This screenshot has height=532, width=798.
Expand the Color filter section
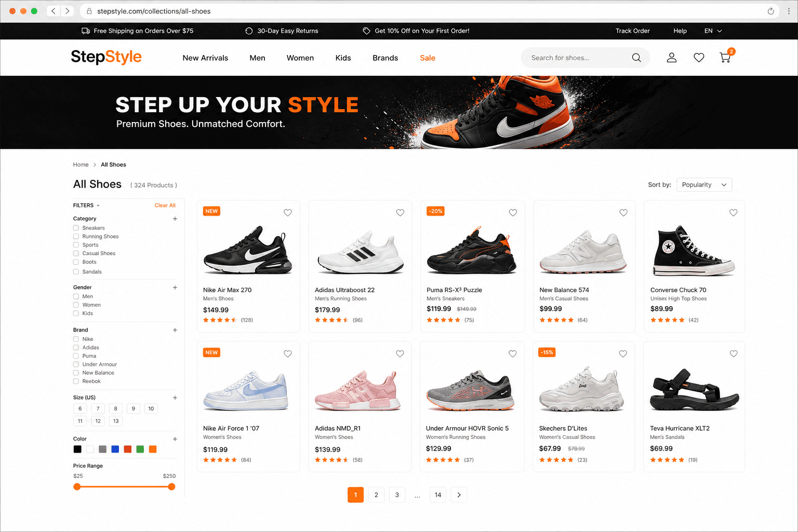pyautogui.click(x=175, y=439)
